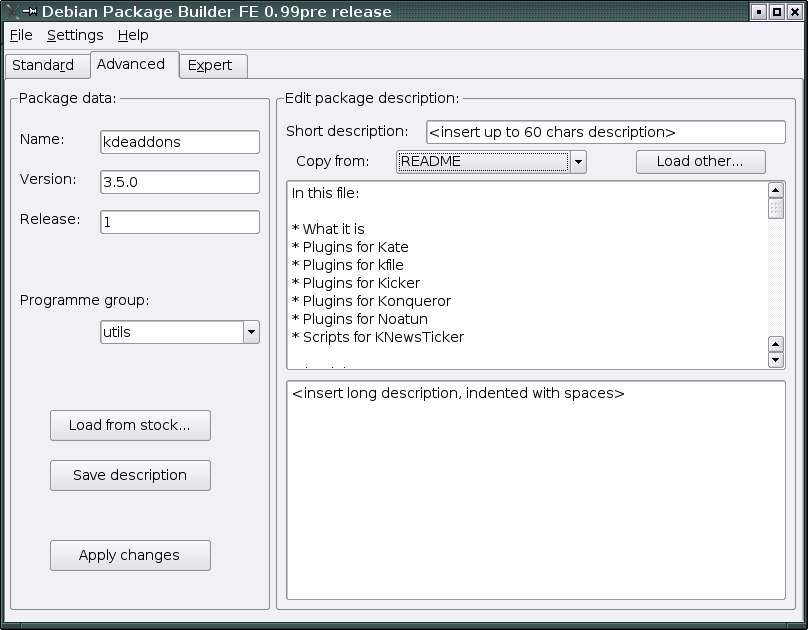Click the pin/sticky icon in title bar

30,11
